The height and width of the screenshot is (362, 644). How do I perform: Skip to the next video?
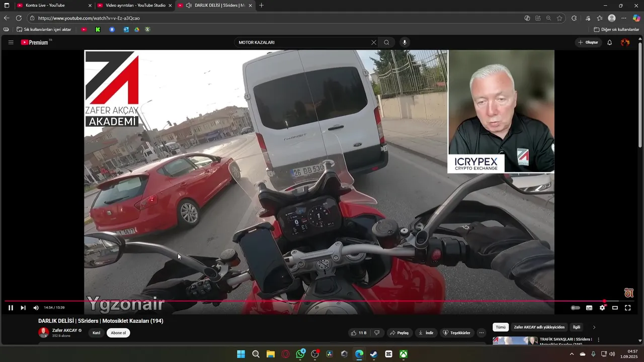(23, 308)
